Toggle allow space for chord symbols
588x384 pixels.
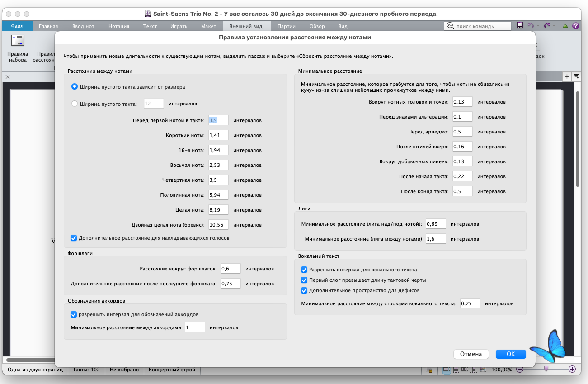tap(74, 314)
